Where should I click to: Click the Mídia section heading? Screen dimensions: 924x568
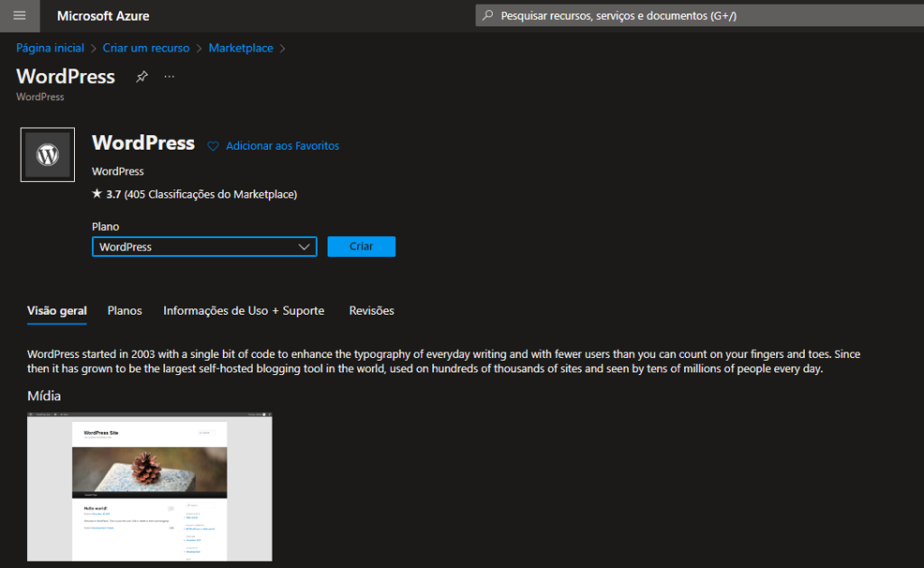pyautogui.click(x=44, y=396)
